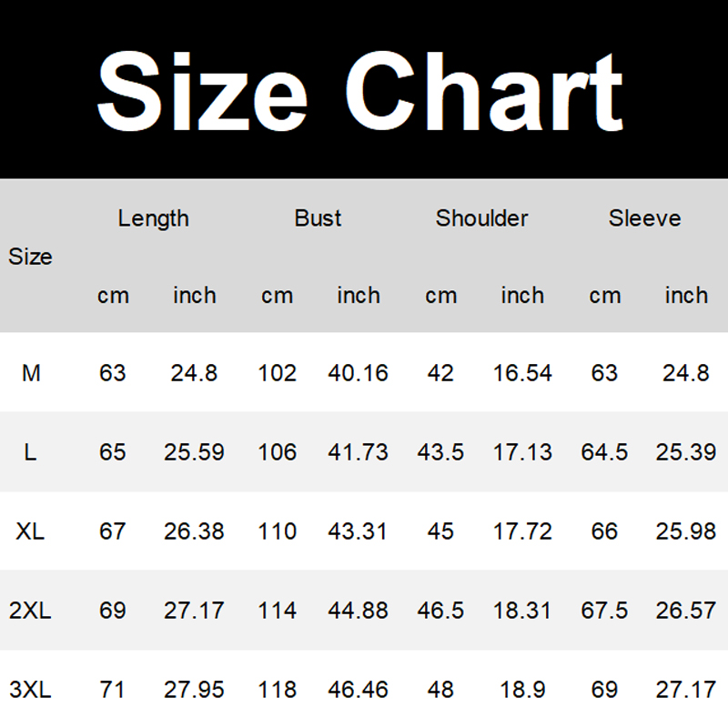Click the Length column header
The width and height of the screenshot is (728, 728).
153,218
